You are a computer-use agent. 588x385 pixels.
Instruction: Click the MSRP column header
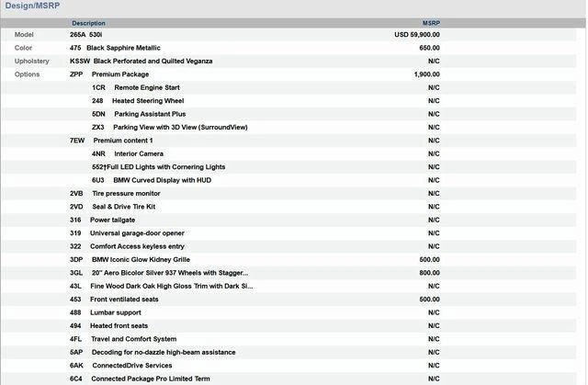coord(431,23)
